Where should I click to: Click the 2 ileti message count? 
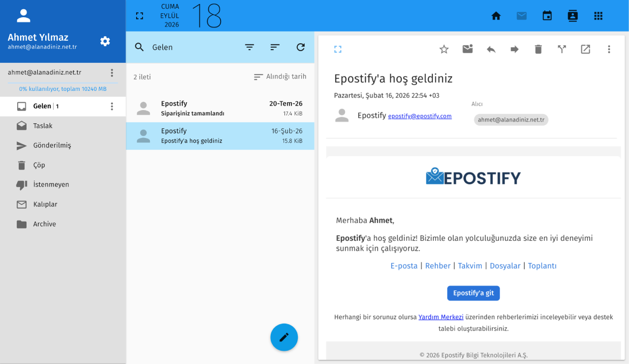coord(142,77)
